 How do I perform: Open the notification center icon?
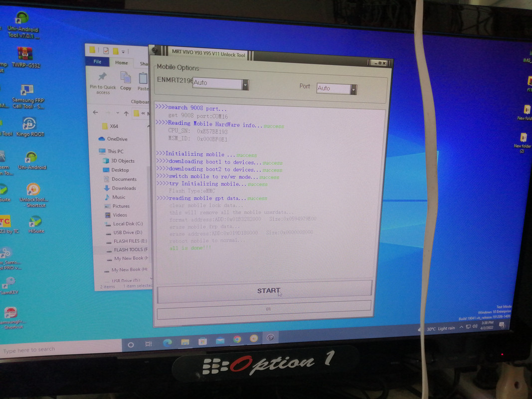pos(502,326)
